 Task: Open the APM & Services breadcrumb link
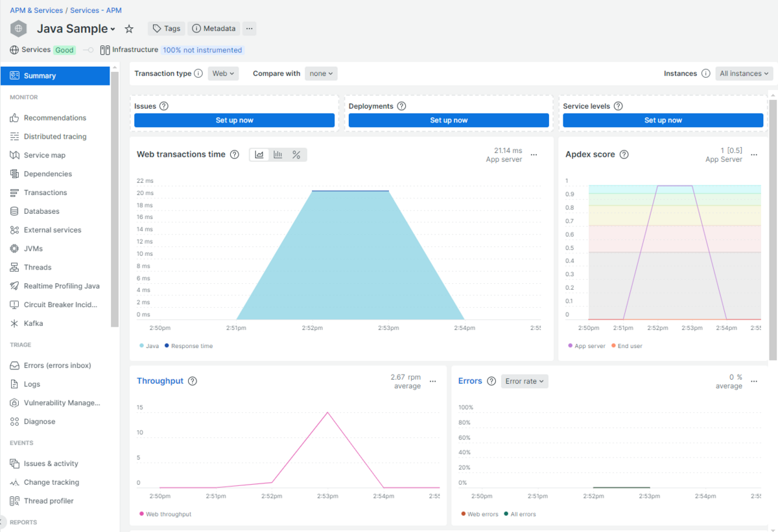[36, 10]
